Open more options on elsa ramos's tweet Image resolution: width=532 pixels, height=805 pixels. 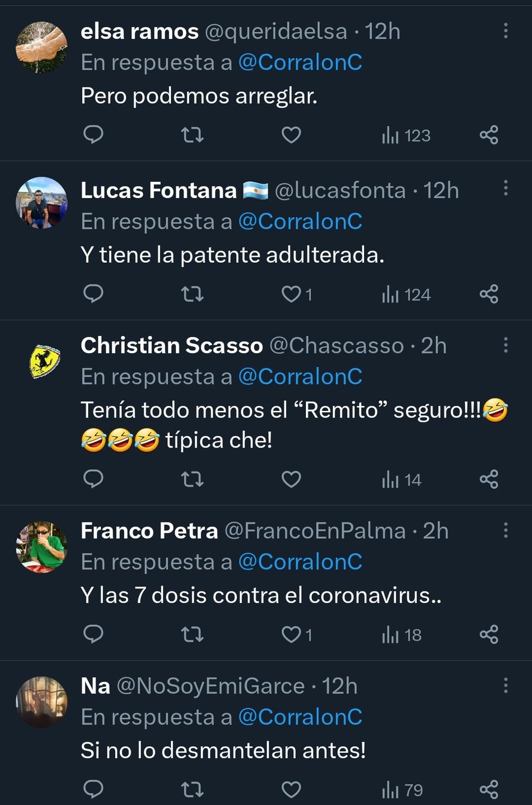[506, 30]
